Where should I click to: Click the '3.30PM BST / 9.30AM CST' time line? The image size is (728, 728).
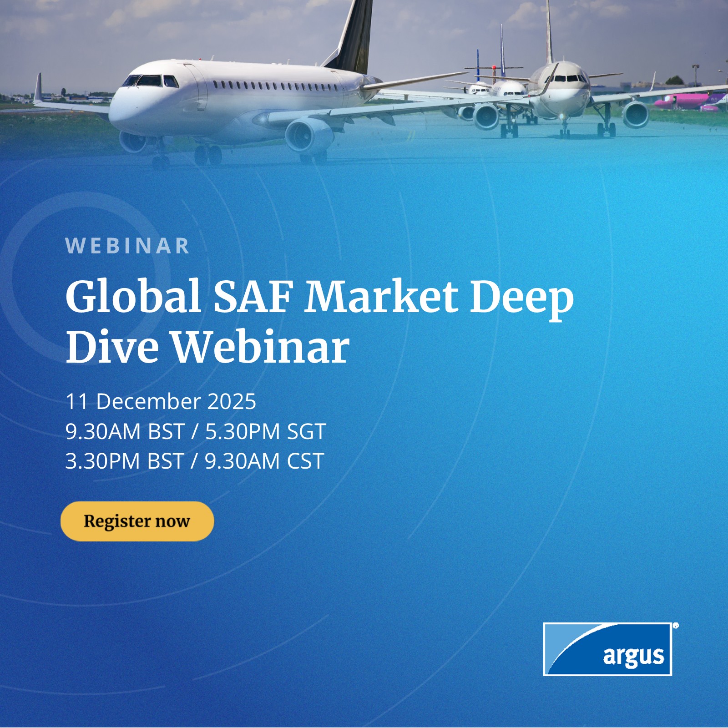(x=195, y=461)
